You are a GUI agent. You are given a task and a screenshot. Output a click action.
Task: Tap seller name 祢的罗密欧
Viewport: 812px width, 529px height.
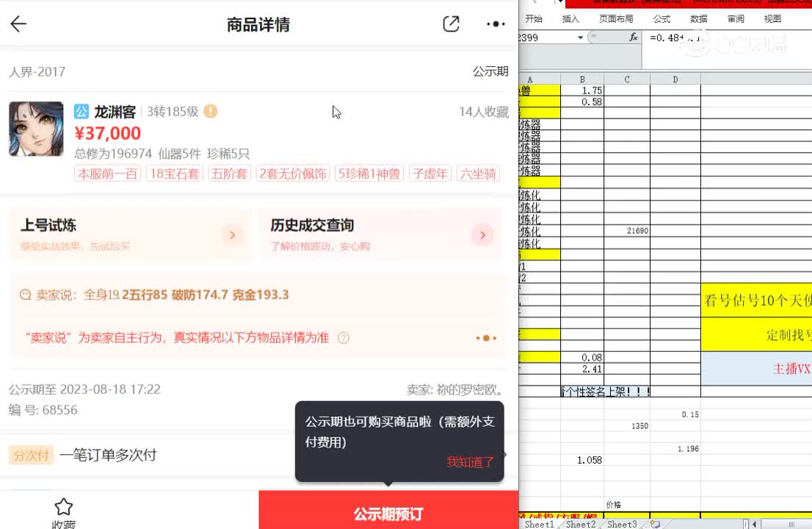(x=469, y=389)
